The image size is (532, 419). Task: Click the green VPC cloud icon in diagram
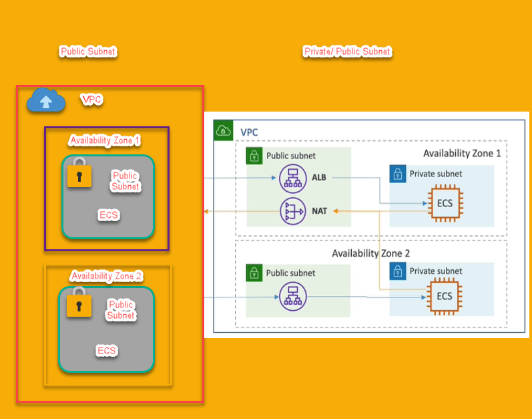tap(224, 131)
